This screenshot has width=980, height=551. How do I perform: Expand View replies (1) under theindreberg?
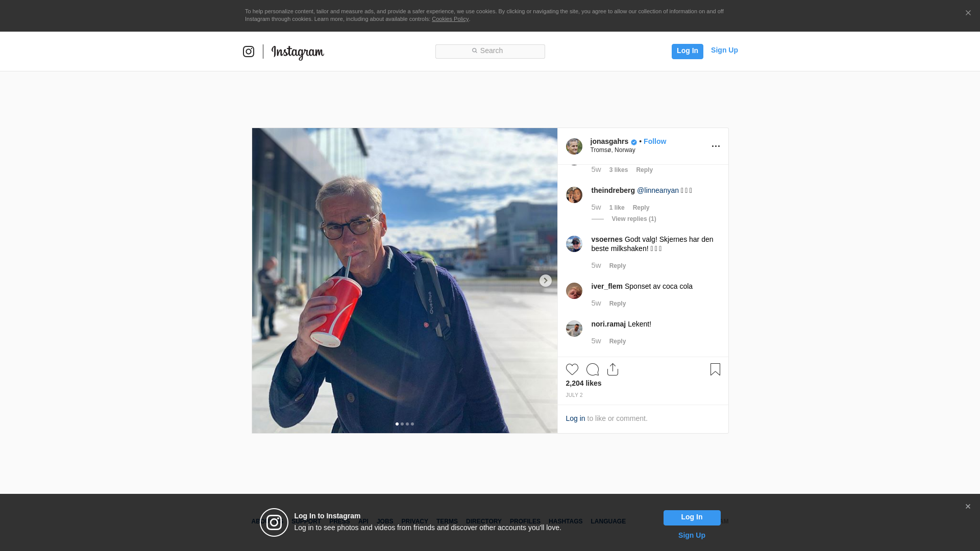pos(633,219)
